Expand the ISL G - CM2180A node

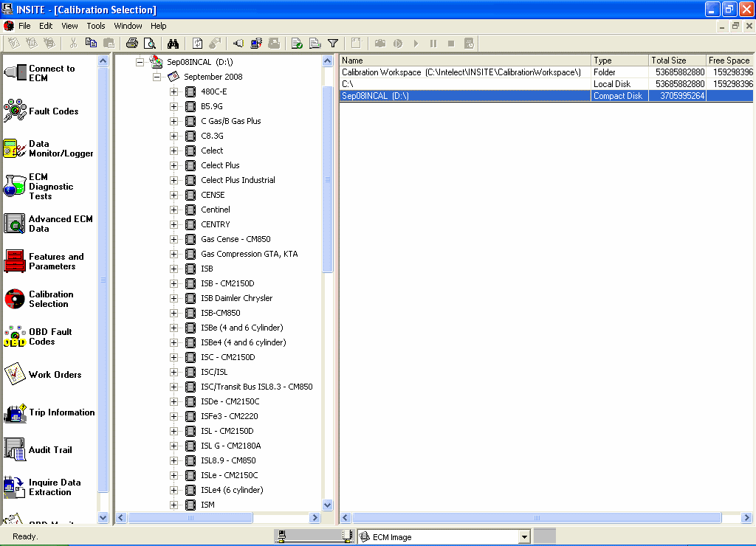point(173,446)
